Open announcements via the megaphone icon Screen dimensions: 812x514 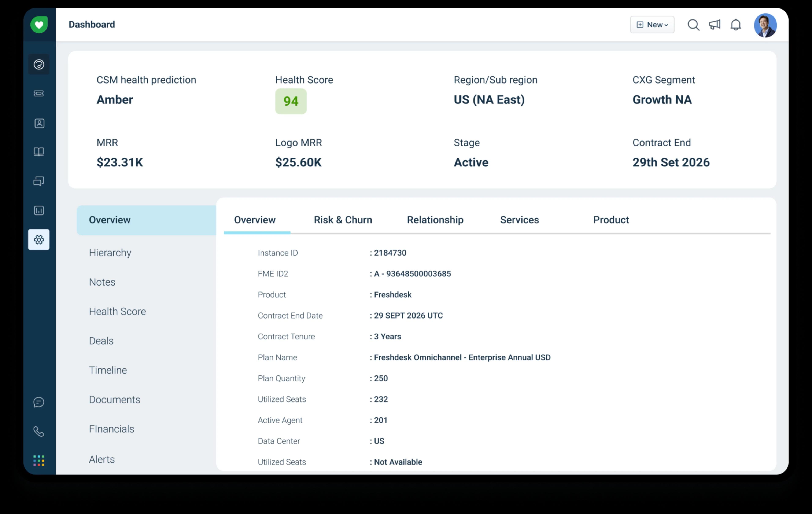tap(715, 25)
